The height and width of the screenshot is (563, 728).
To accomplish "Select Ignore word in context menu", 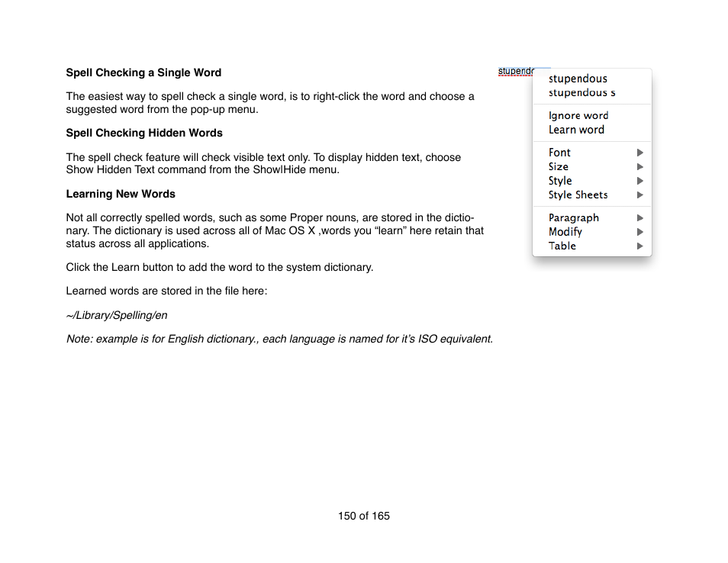I will tap(592, 115).
